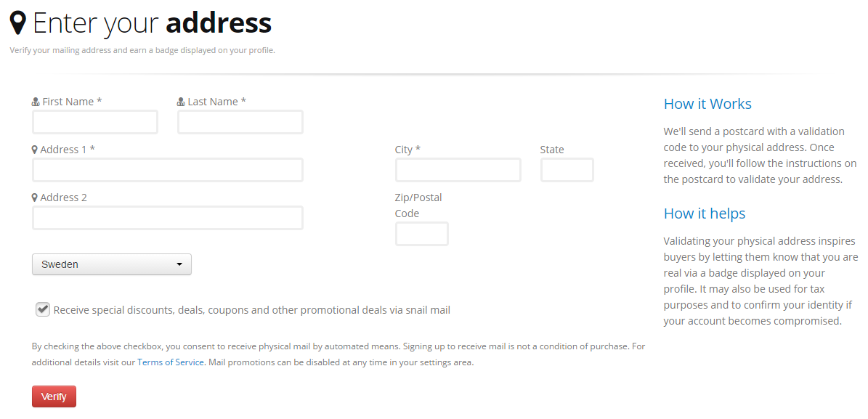Click the How it Works heading
Screen dimensions: 868x419
[x=707, y=104]
